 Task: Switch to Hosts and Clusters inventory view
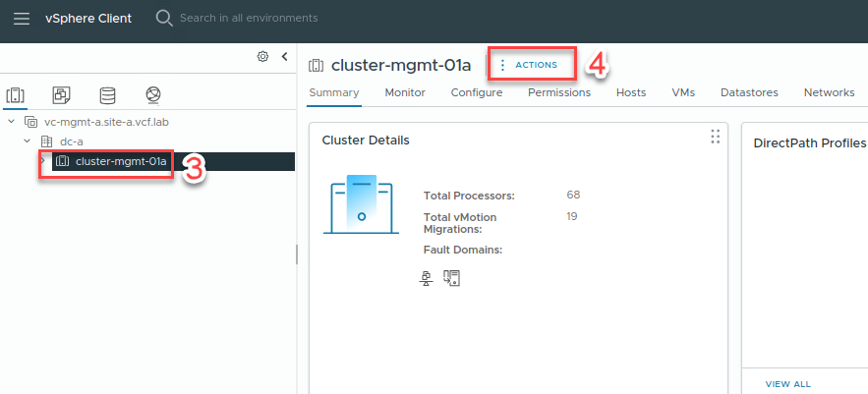(15, 95)
